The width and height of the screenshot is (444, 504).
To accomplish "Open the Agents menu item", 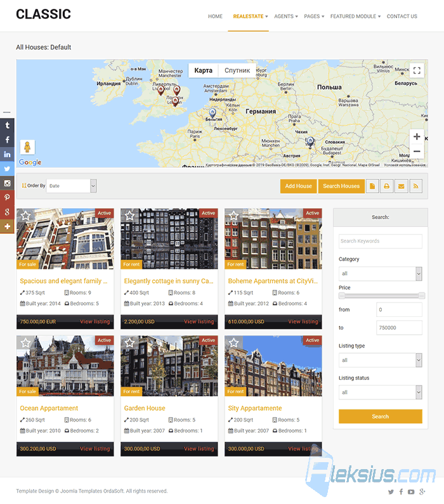I will click(286, 16).
